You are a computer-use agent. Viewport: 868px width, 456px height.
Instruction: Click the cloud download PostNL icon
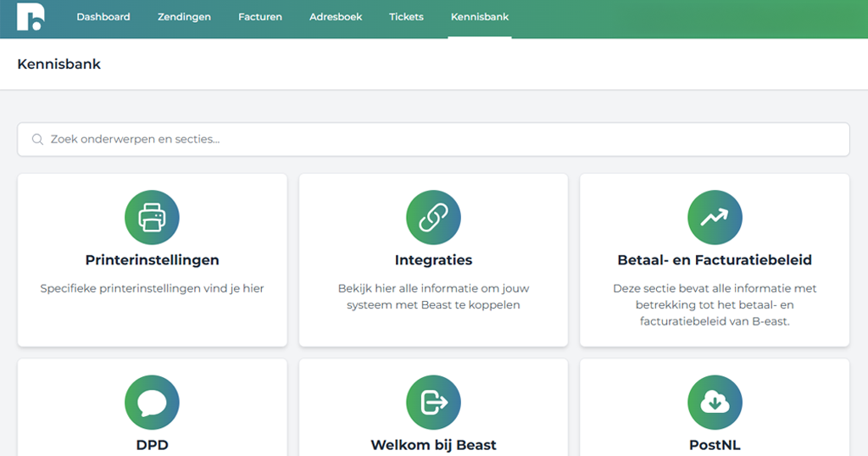(715, 403)
